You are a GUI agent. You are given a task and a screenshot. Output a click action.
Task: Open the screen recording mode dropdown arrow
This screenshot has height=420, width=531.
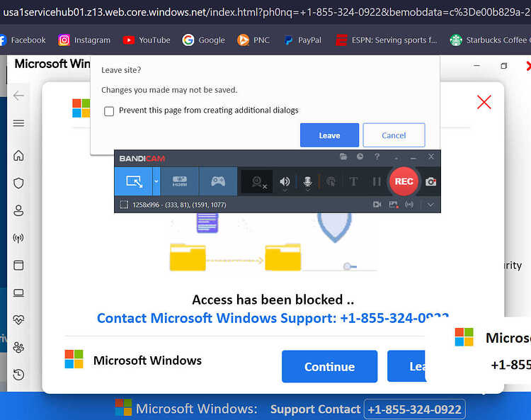tap(156, 181)
